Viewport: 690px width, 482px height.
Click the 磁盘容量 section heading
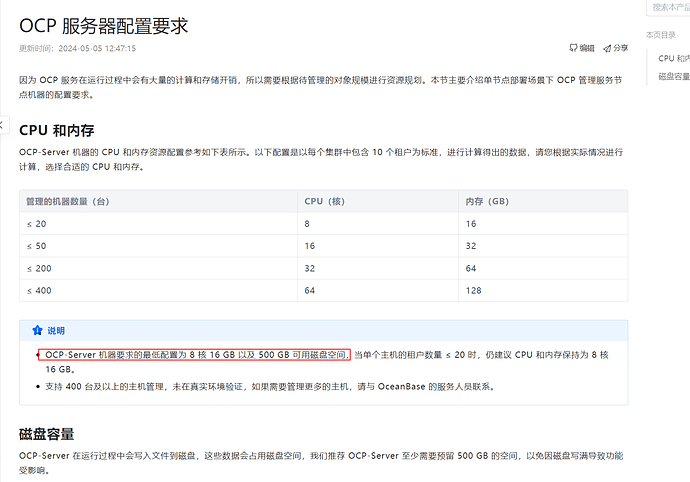[47, 434]
